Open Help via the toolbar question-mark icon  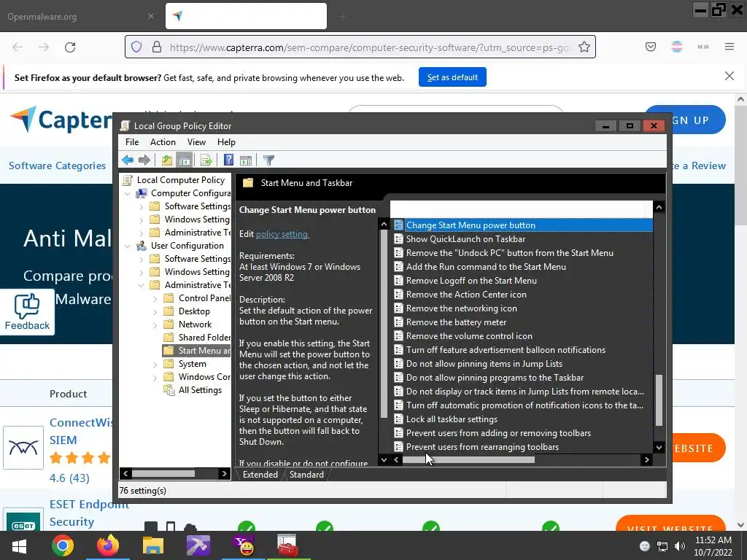click(228, 160)
